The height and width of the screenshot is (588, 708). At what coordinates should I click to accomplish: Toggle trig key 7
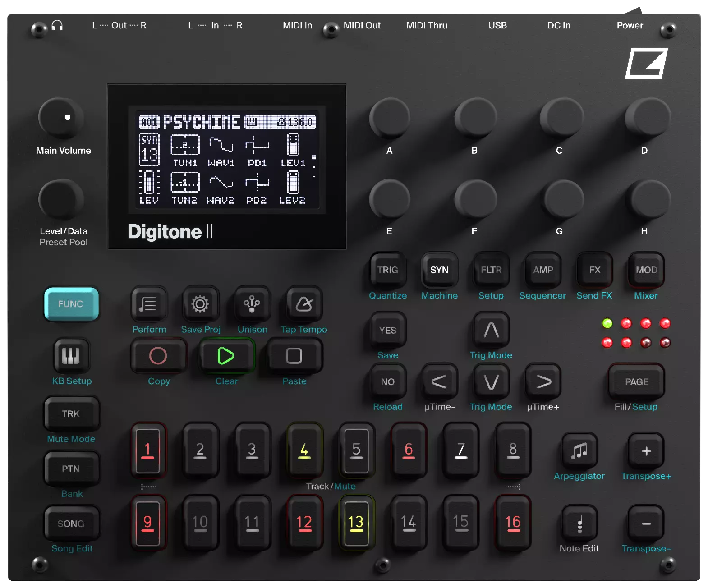pyautogui.click(x=460, y=450)
